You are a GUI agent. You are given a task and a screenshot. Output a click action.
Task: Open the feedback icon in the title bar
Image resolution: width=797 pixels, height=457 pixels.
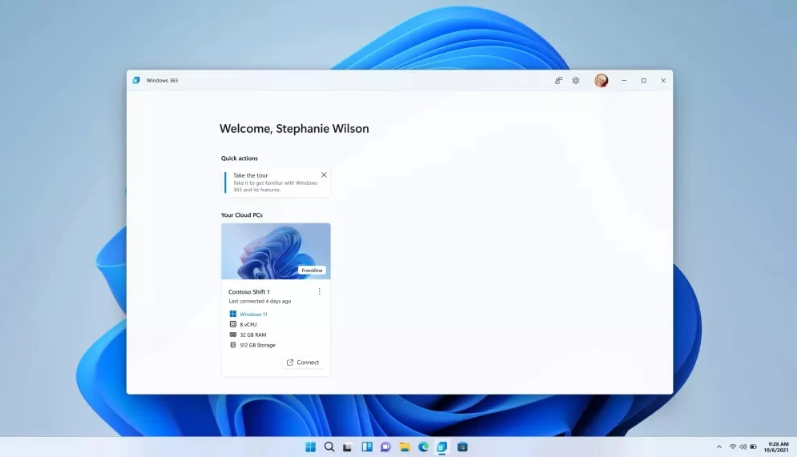click(x=558, y=80)
